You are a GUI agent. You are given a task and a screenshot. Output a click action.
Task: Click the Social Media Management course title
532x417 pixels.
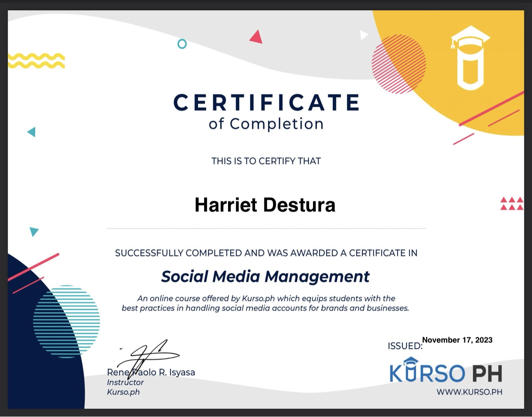click(266, 276)
